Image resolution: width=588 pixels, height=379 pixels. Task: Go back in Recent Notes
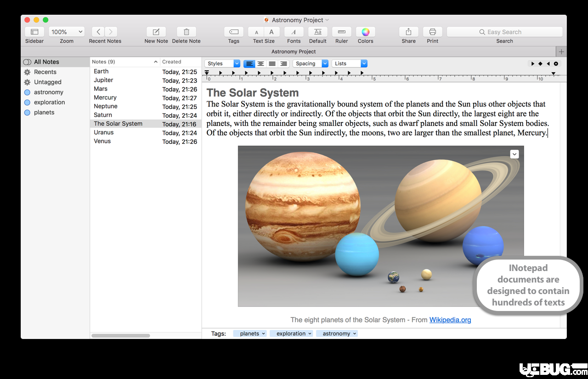98,32
